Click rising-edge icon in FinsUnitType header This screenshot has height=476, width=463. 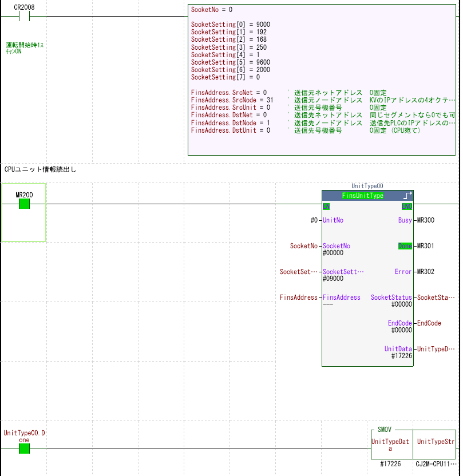click(x=407, y=196)
